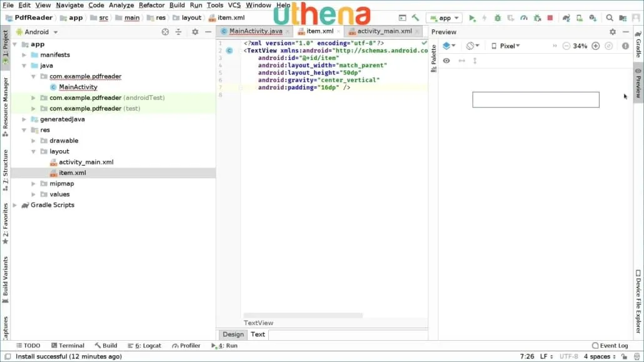644x362 pixels.
Task: Open the Profiler tool window
Action: click(186, 346)
